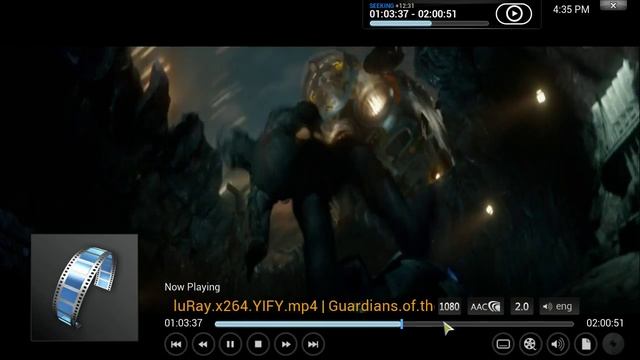Pause the playing movie
Image resolution: width=640 pixels, height=360 pixels.
click(230, 344)
